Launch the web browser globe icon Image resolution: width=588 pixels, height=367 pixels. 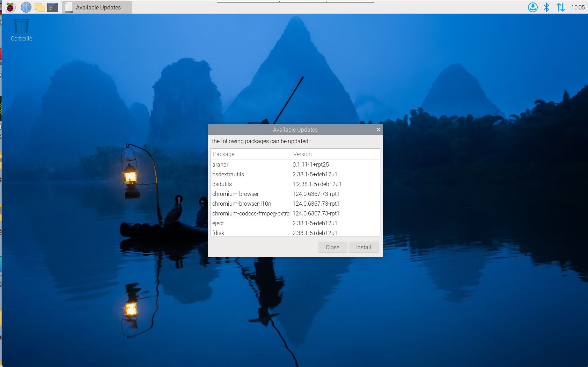tap(26, 7)
